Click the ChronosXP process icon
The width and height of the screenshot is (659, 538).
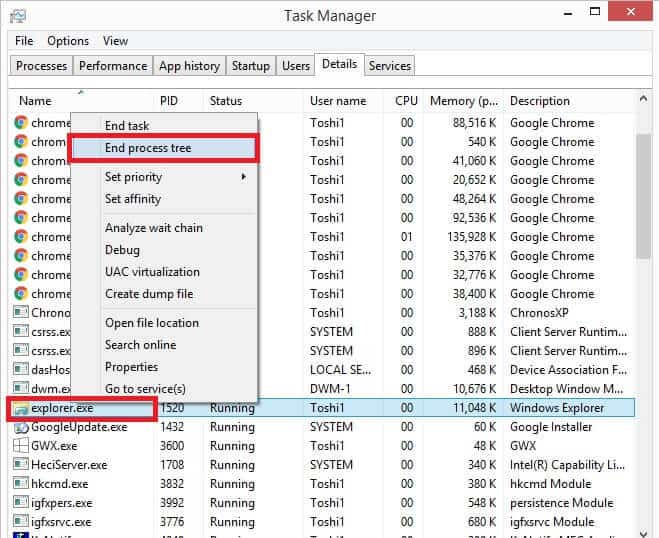click(x=21, y=312)
